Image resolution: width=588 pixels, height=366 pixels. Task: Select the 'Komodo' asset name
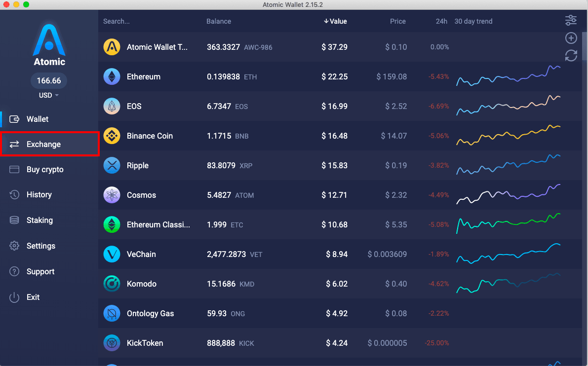coord(141,284)
